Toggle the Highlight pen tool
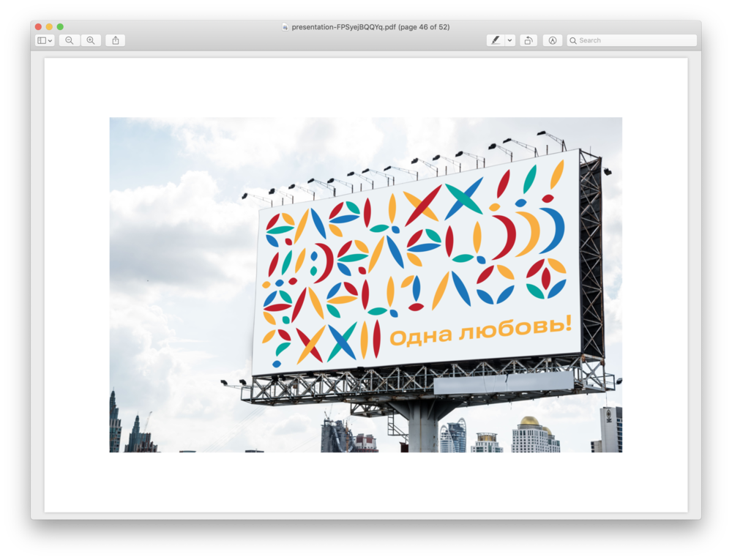This screenshot has height=560, width=732. coord(496,40)
